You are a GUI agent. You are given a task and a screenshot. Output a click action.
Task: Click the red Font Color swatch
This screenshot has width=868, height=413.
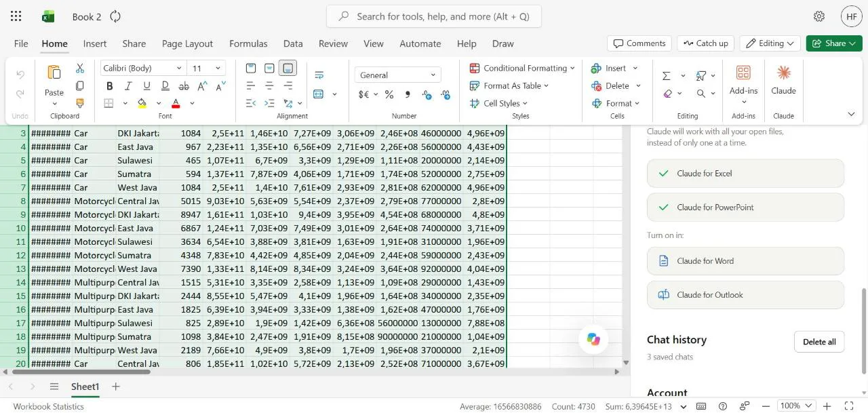[x=176, y=103]
